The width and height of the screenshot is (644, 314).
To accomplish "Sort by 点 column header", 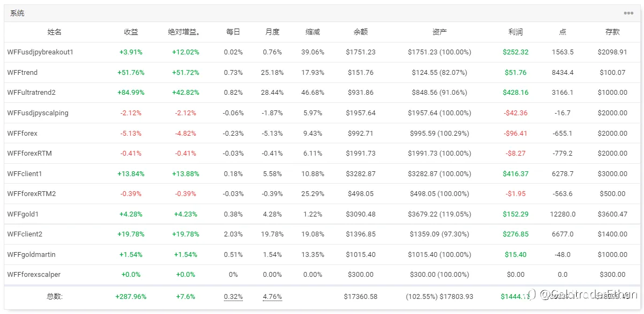I will tap(563, 32).
